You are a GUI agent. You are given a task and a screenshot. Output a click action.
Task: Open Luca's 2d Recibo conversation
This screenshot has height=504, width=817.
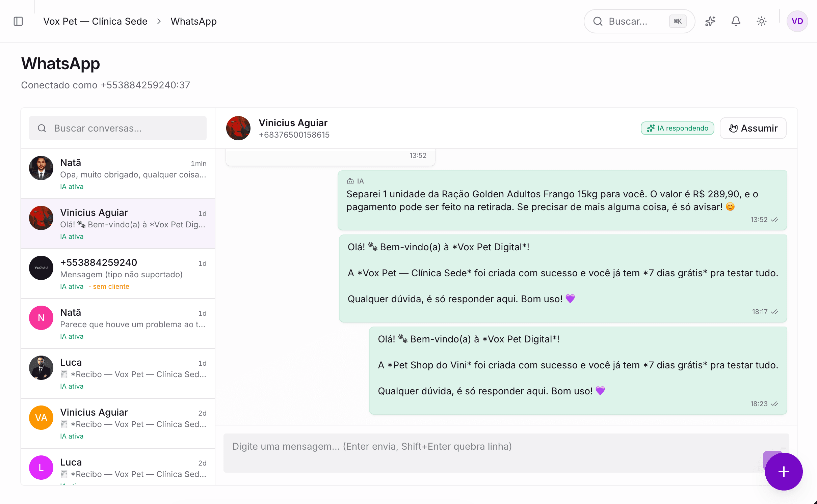coord(118,467)
